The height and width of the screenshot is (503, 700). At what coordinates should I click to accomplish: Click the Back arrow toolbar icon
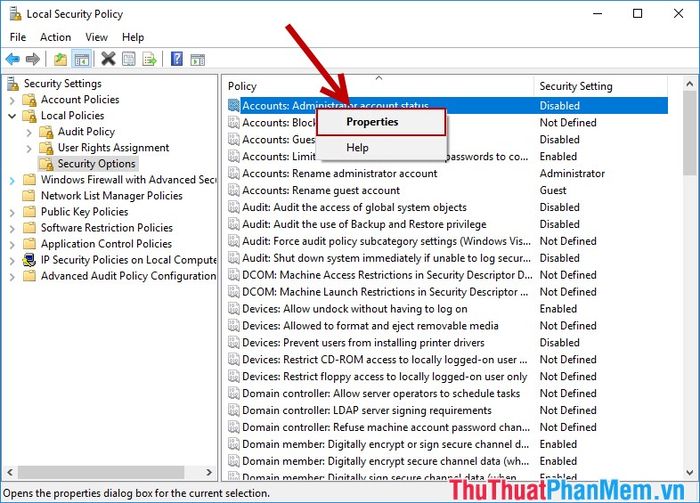click(12, 59)
